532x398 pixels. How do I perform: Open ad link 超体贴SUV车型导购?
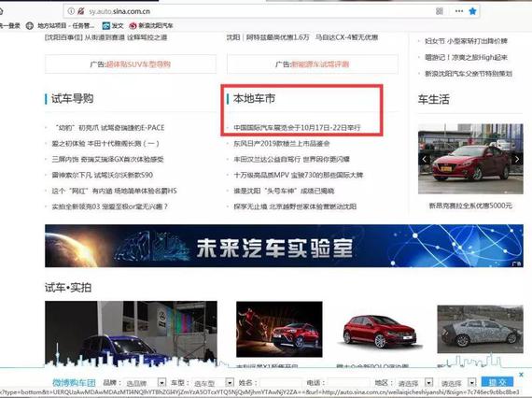tap(138, 64)
